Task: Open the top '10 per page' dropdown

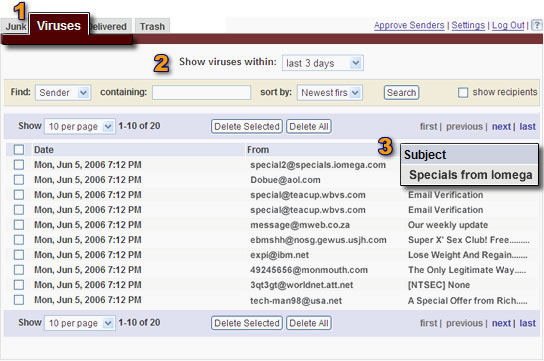Action: pyautogui.click(x=80, y=127)
